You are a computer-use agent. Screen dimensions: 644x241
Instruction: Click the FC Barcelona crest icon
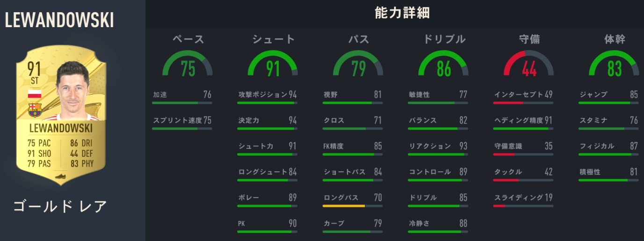[35, 110]
